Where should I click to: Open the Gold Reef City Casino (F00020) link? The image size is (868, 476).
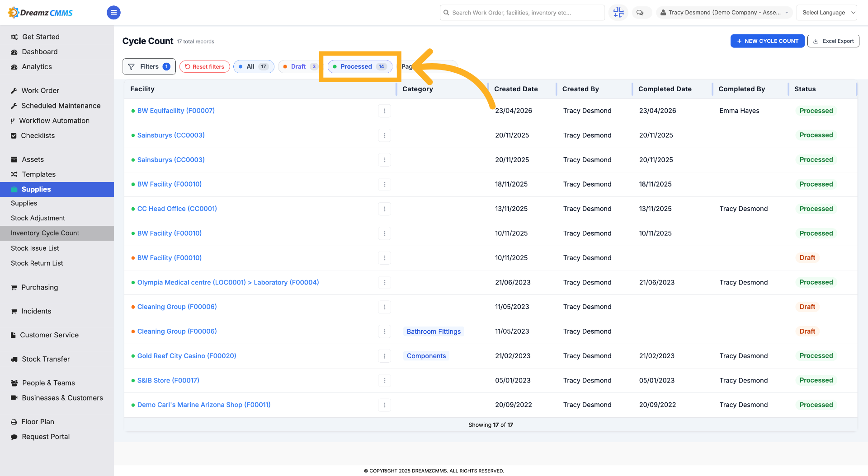(187, 356)
